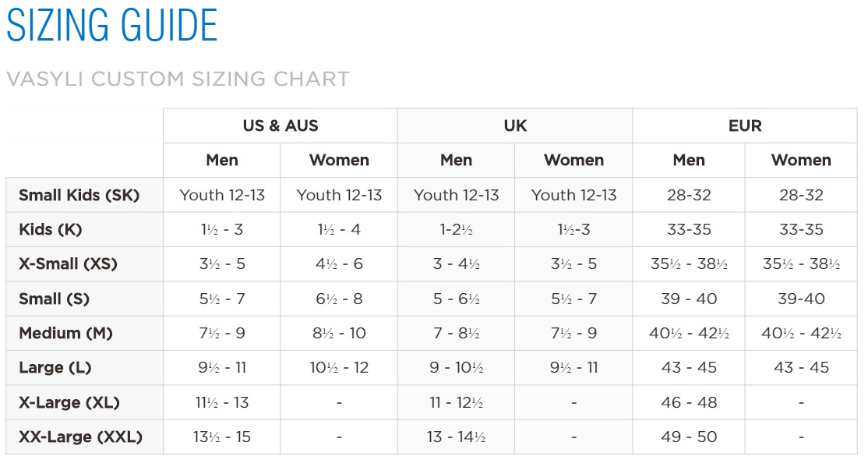Click the US Men's Medium 7½ - 9 cell

[222, 333]
